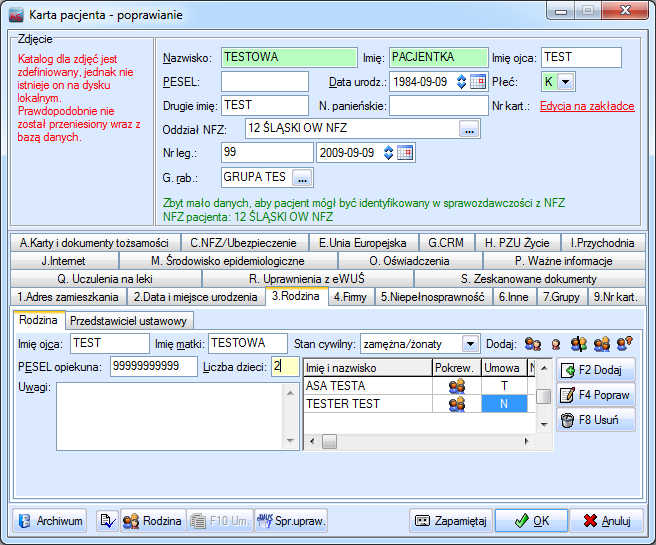Screen dimensions: 656x545
Task: Open the Płeć dropdown
Action: (x=566, y=82)
